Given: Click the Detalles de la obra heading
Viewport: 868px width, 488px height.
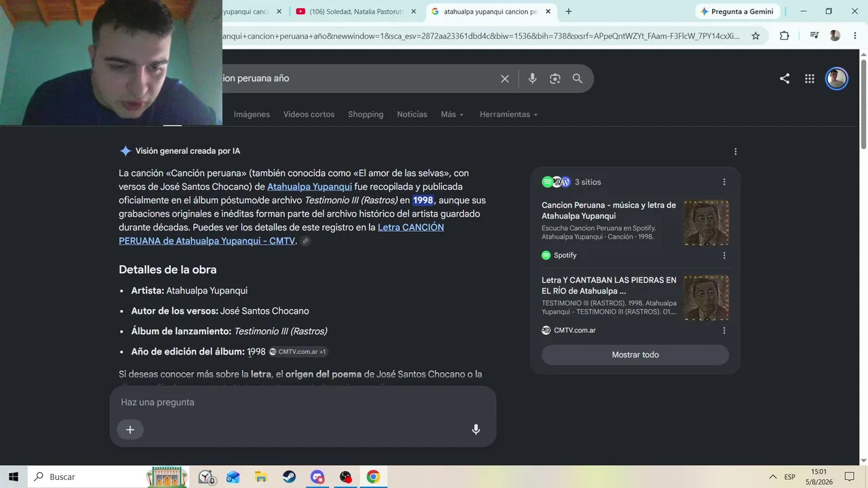Looking at the screenshot, I should point(167,270).
